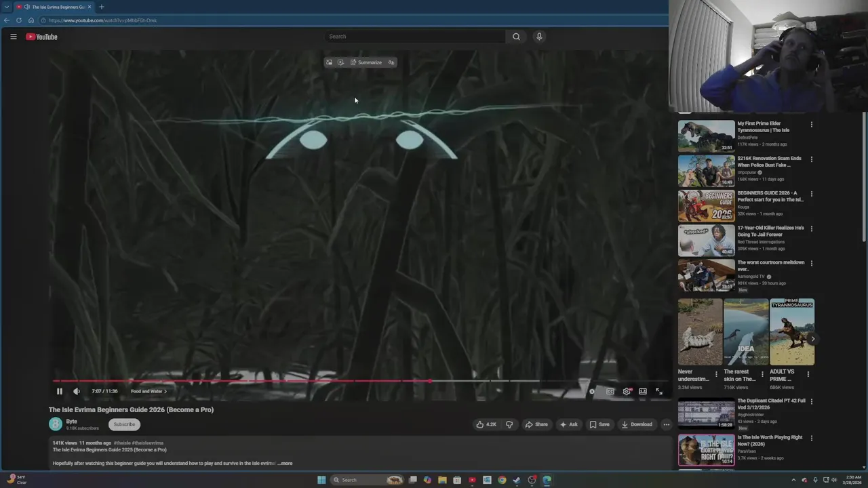Open $216K Renovation Scam video thumbnail
The height and width of the screenshot is (488, 868).
point(707,171)
